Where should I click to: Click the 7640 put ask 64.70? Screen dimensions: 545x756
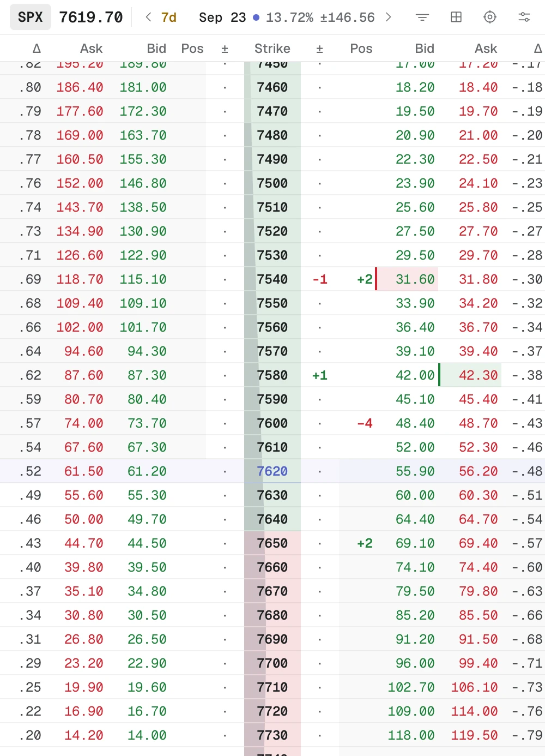click(479, 519)
